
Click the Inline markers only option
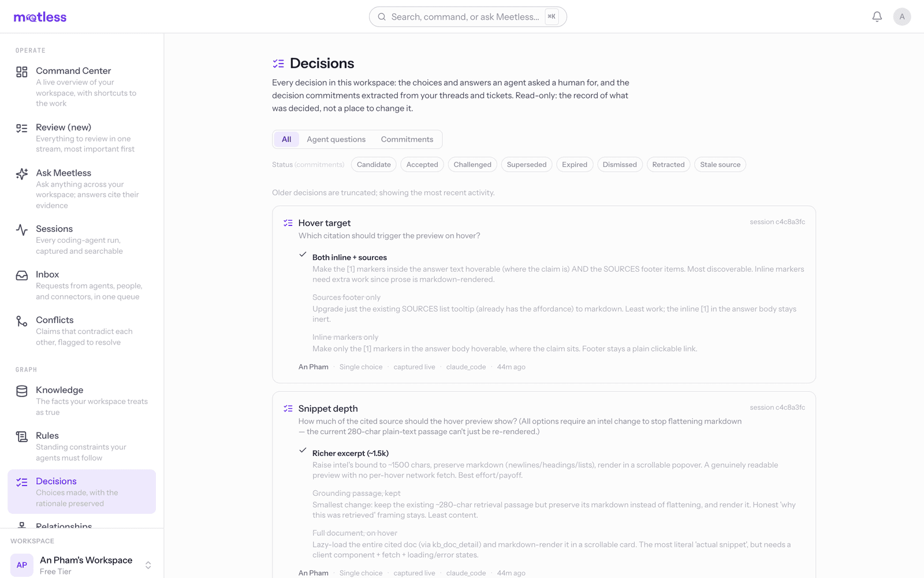point(345,337)
